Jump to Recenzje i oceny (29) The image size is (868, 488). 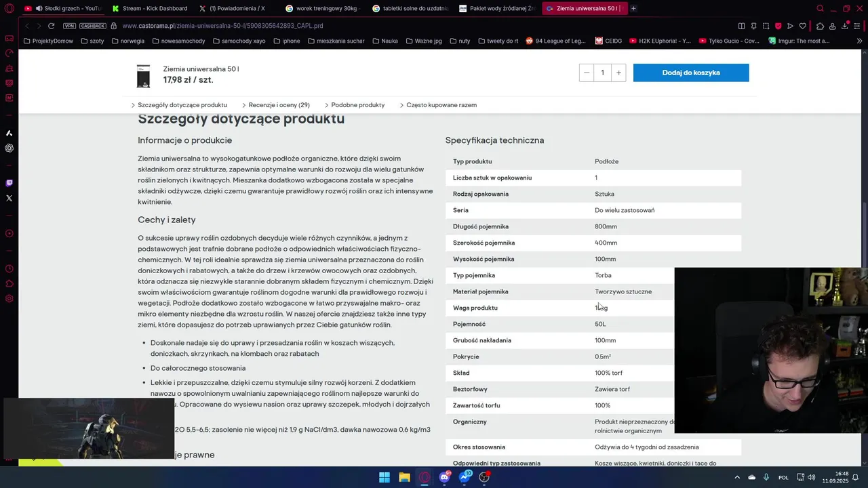(276, 105)
